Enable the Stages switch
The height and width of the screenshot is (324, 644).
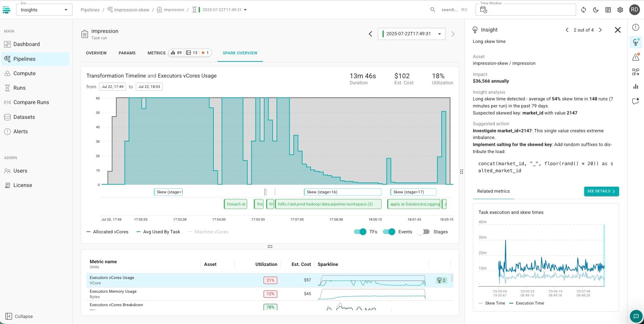point(424,232)
